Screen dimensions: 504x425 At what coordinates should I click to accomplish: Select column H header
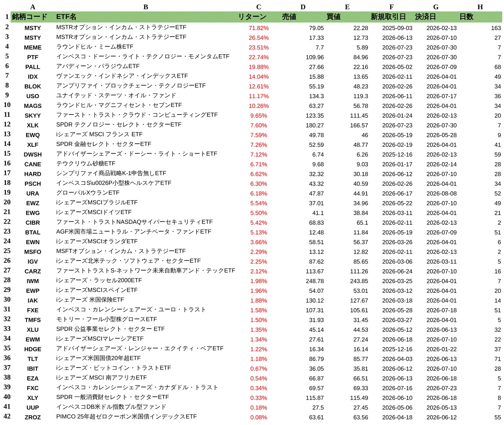[x=480, y=7]
